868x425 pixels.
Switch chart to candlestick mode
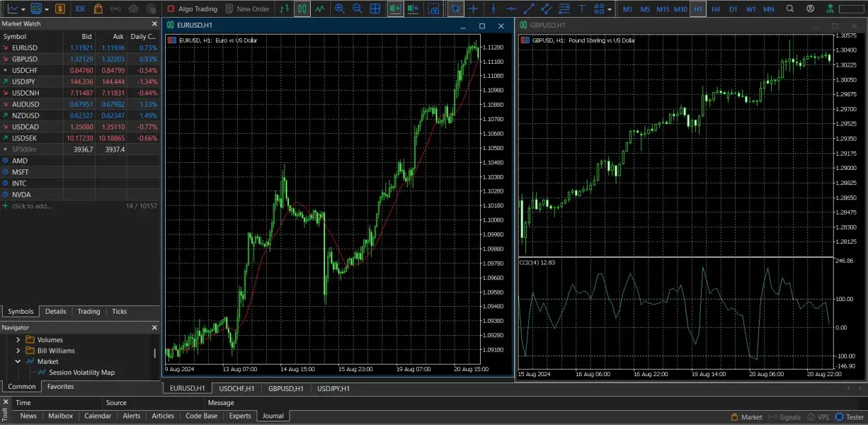tap(302, 9)
